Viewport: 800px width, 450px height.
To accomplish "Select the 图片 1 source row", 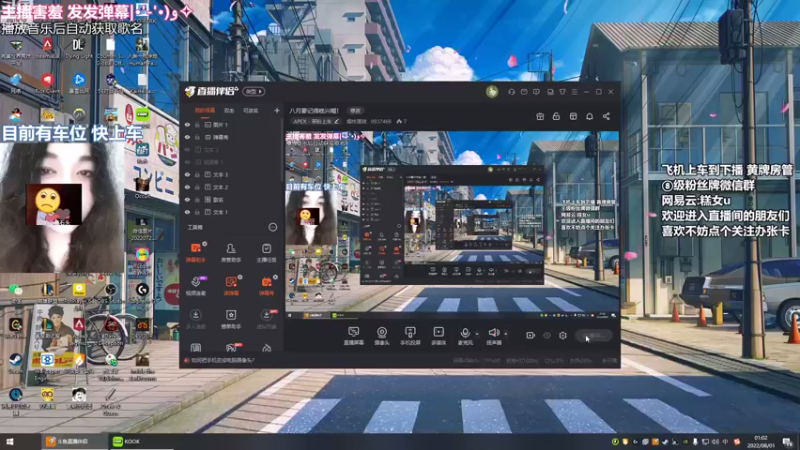I will point(231,124).
